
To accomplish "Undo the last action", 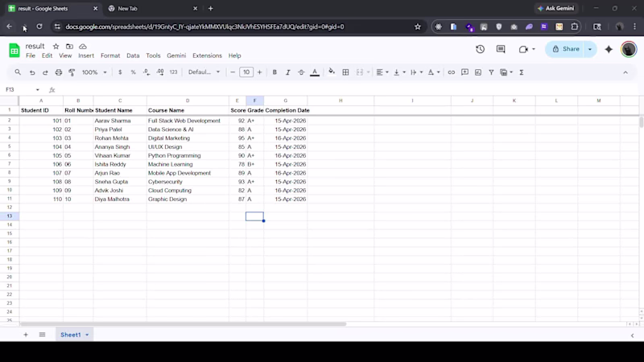I will tap(32, 72).
